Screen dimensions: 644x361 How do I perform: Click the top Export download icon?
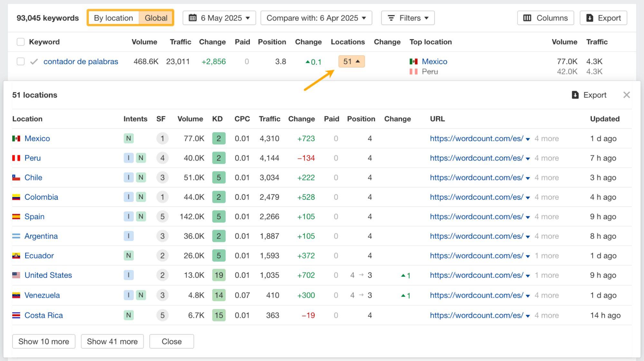(590, 18)
